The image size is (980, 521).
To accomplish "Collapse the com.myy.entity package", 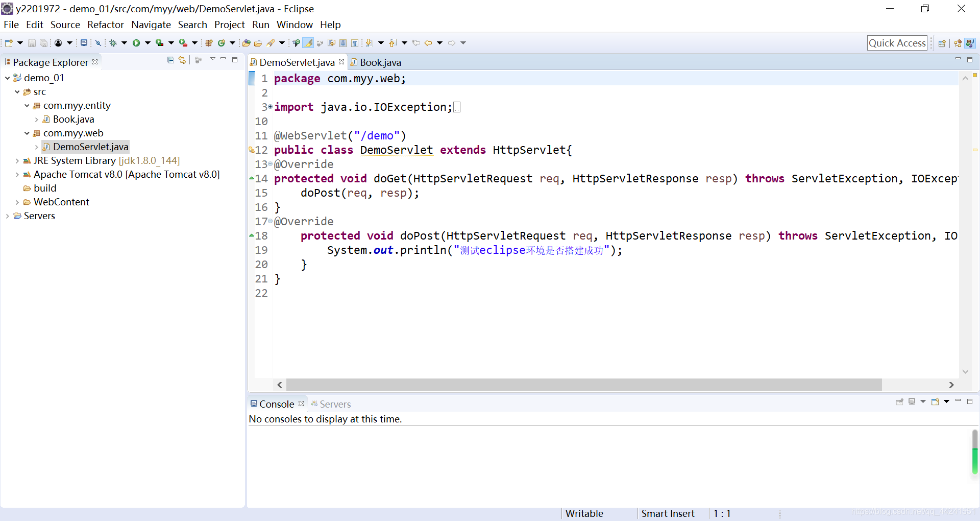I will coord(27,106).
